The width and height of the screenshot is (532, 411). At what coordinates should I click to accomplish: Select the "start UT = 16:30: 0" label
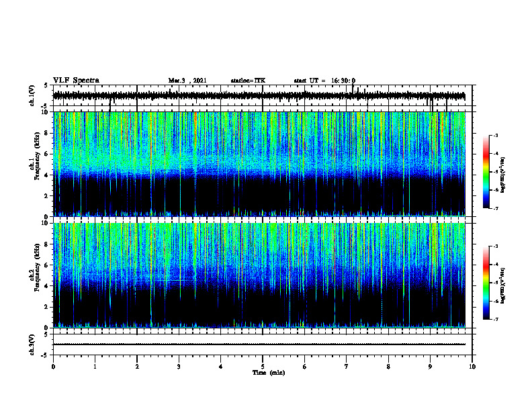pos(324,81)
